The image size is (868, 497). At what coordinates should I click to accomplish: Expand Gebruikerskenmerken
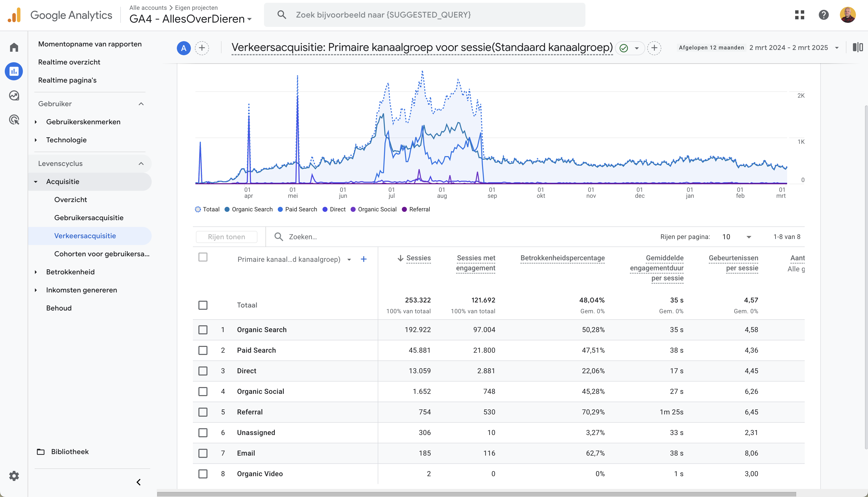35,122
